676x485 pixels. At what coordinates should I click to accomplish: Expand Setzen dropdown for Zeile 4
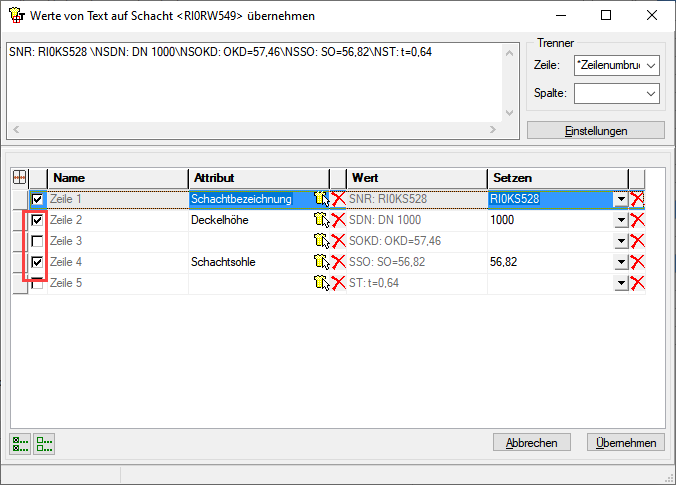point(621,262)
